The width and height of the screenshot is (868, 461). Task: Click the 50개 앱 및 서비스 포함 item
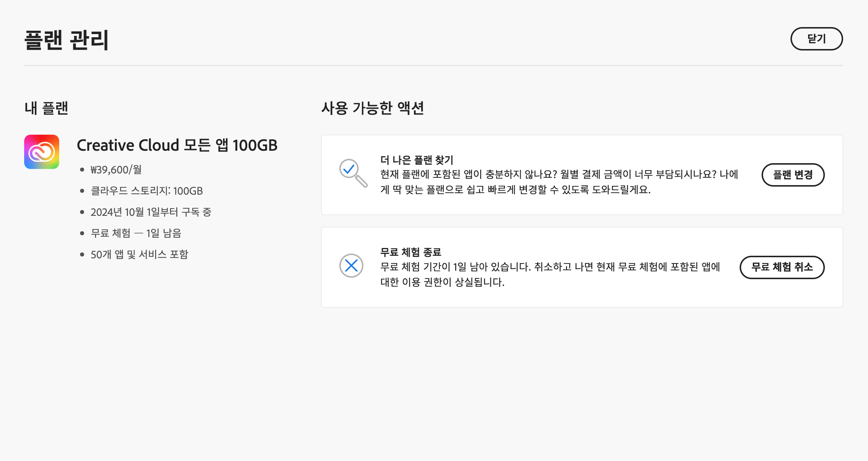[139, 255]
